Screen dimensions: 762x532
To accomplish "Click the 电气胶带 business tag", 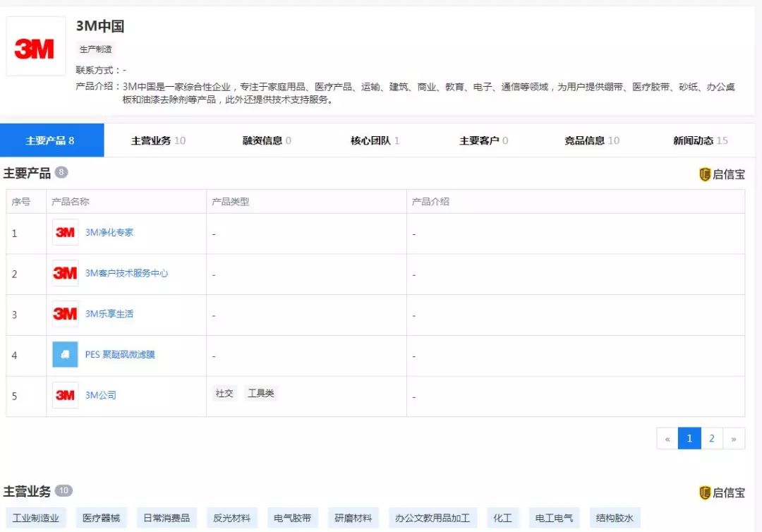I will (293, 518).
